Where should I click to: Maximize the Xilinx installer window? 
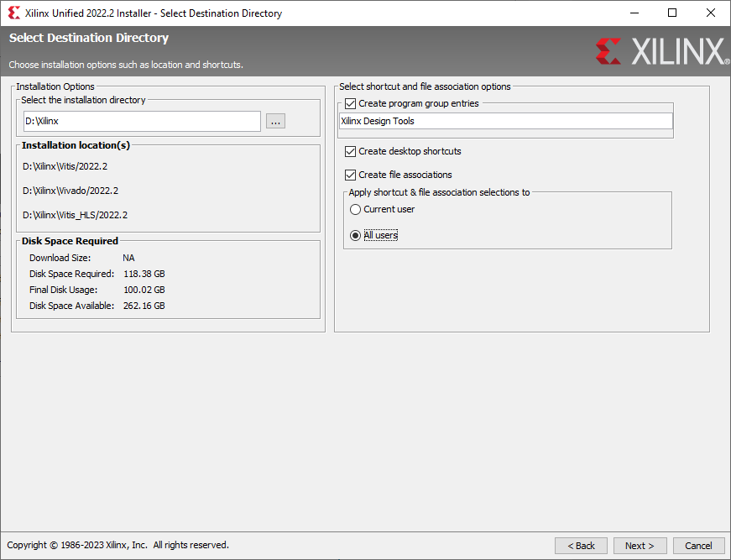click(x=672, y=13)
